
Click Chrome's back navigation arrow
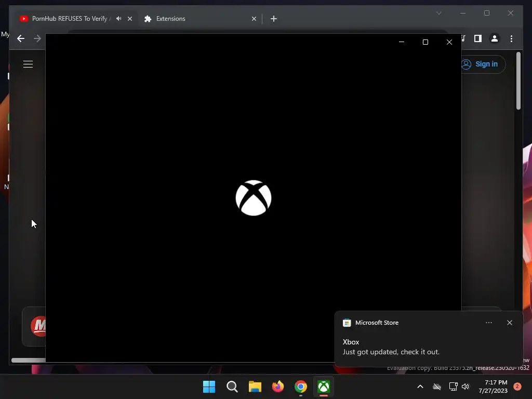pyautogui.click(x=21, y=38)
